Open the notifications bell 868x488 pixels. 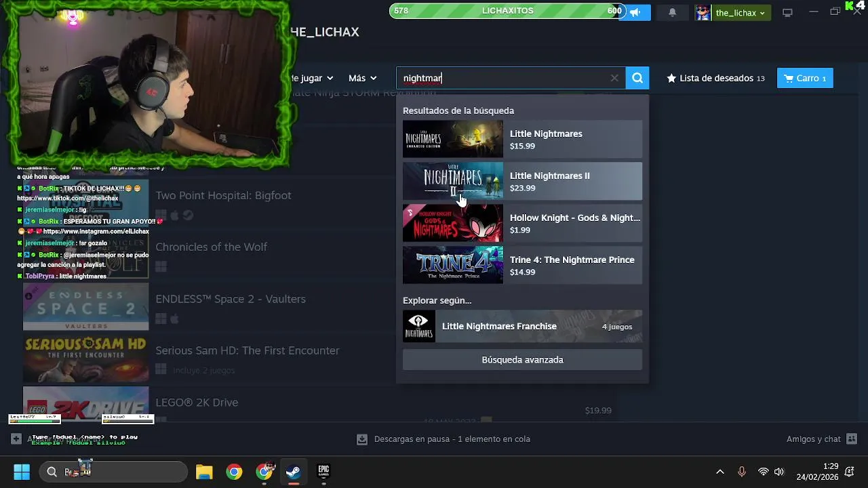tap(672, 12)
